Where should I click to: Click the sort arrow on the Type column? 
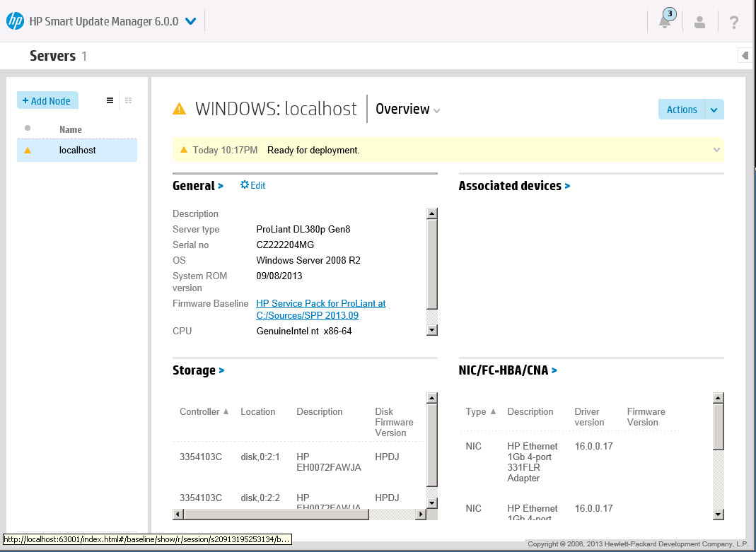493,411
